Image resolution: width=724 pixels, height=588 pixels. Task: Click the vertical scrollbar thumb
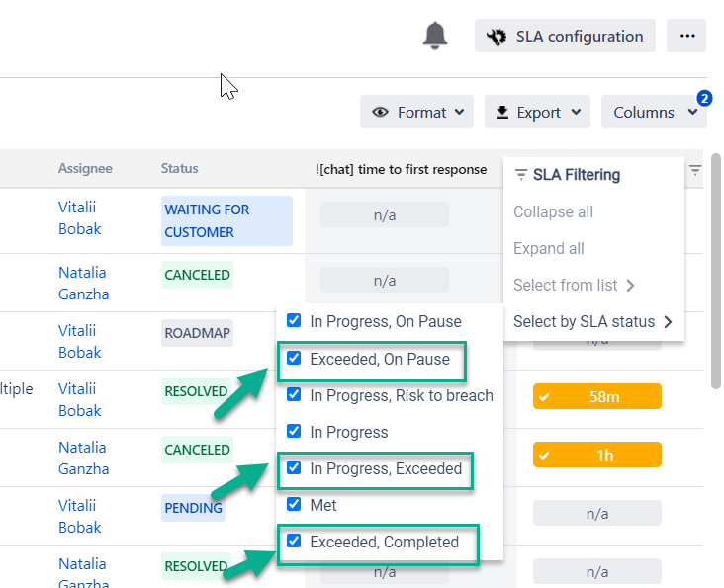pos(716,271)
